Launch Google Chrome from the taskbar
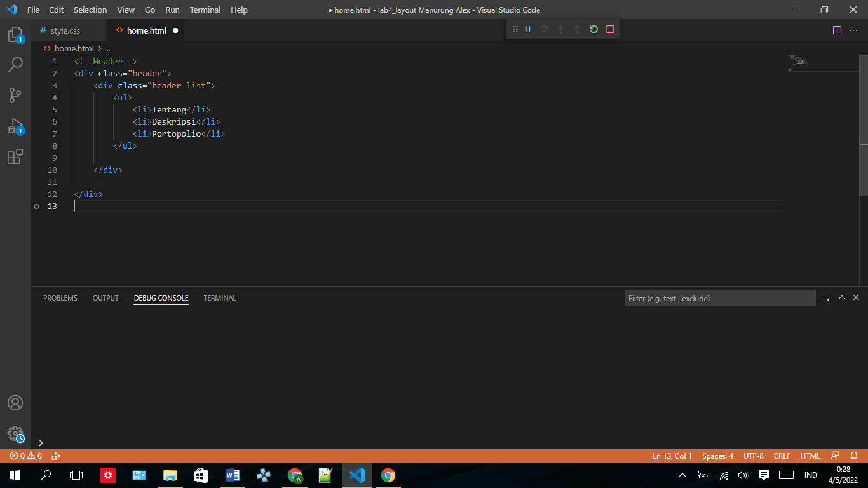 point(388,475)
